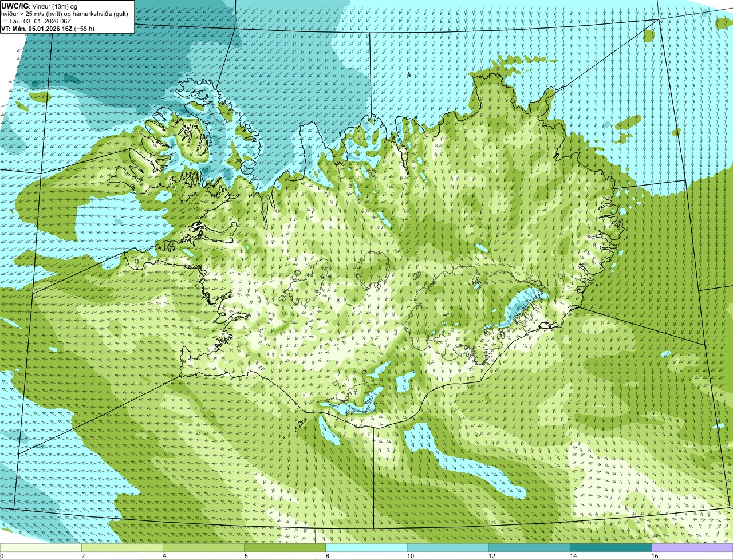Click the '2' tick label on the color scale

pos(83,556)
